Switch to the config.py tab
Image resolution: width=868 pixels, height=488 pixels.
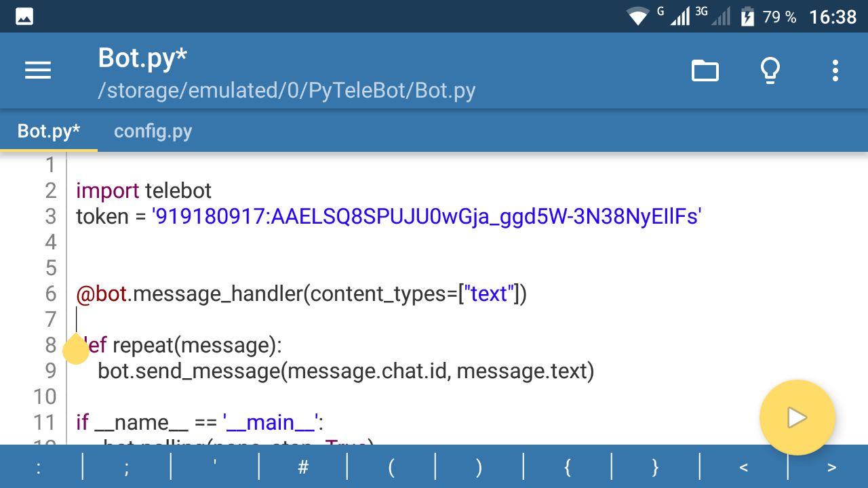click(153, 131)
